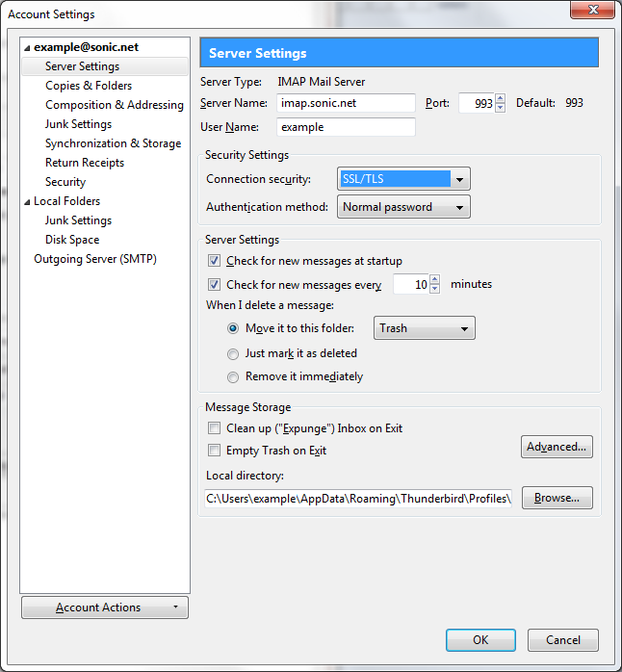Select Synchronization & Storage in sidebar
Image resolution: width=622 pixels, height=672 pixels.
coord(113,143)
